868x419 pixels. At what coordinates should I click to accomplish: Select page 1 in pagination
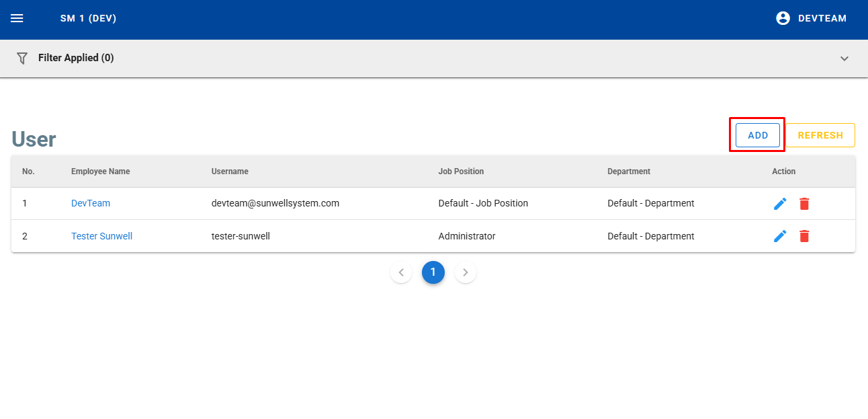(x=433, y=272)
